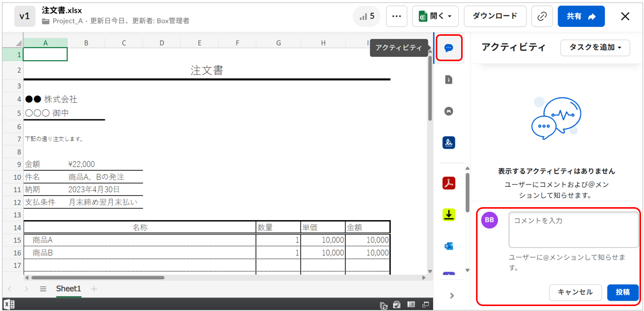Collapse the sidebar with chevron arrow
This screenshot has width=644, height=311.
pyautogui.click(x=452, y=296)
